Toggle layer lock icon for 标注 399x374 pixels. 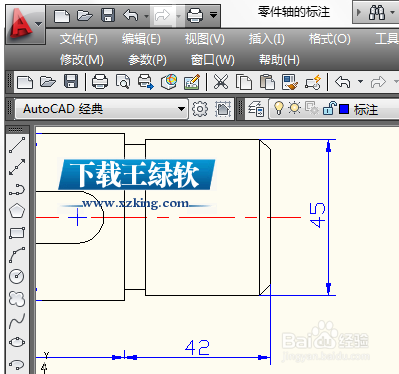(x=329, y=108)
